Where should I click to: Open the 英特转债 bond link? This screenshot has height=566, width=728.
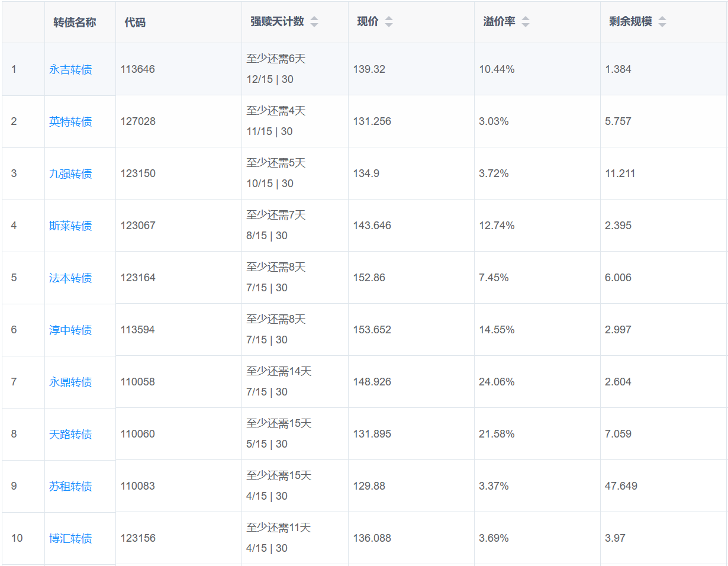[x=70, y=121]
